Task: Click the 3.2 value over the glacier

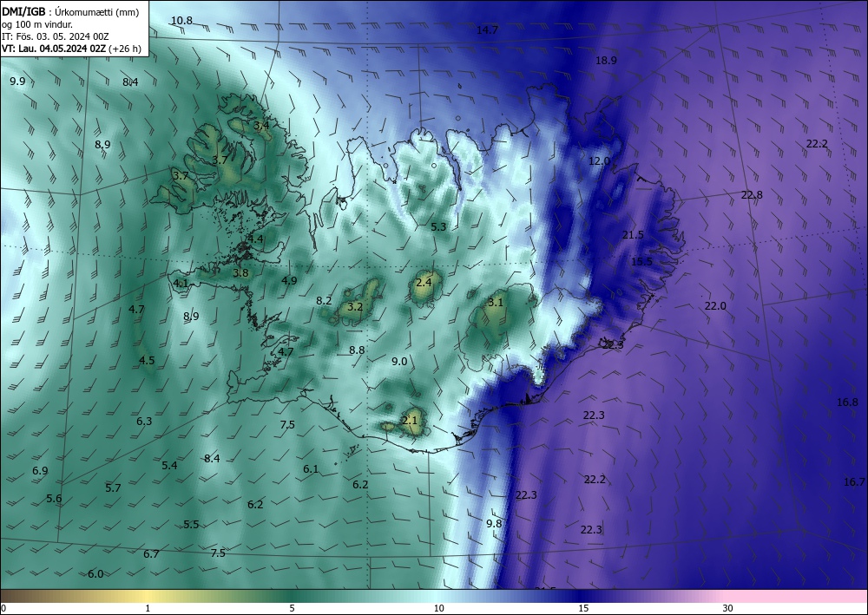Action: 355,307
